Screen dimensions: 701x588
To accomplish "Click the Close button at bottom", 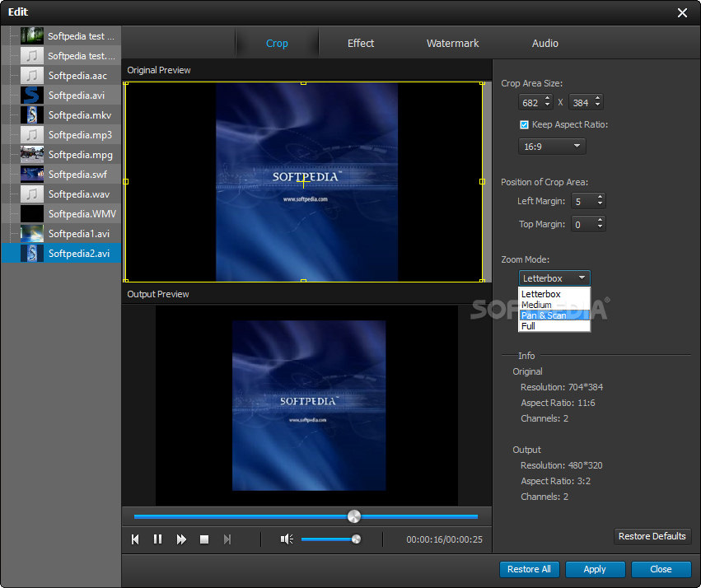I will point(661,569).
